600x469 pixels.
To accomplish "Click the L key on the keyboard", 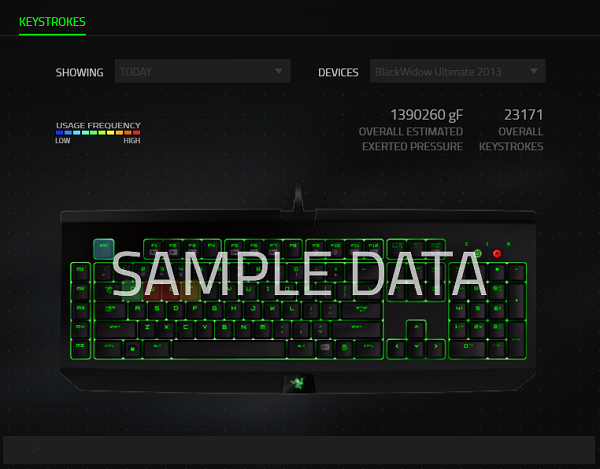I will point(292,311).
